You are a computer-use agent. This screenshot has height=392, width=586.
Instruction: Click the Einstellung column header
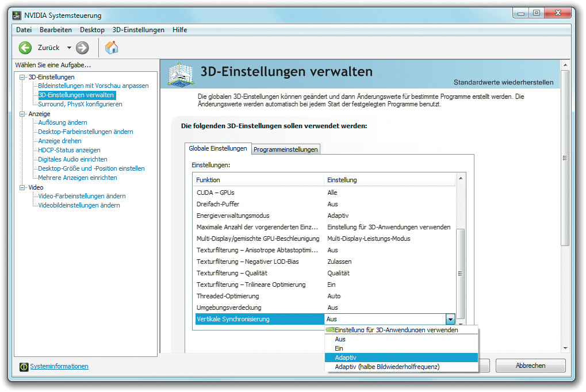[x=390, y=180]
